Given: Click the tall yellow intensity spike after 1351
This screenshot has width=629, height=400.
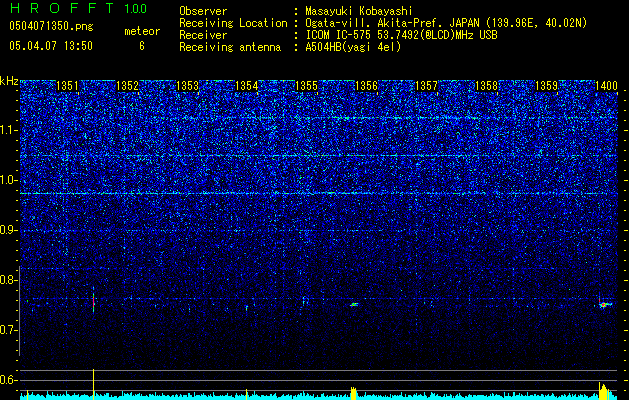Looking at the screenshot, I should pos(93,384).
